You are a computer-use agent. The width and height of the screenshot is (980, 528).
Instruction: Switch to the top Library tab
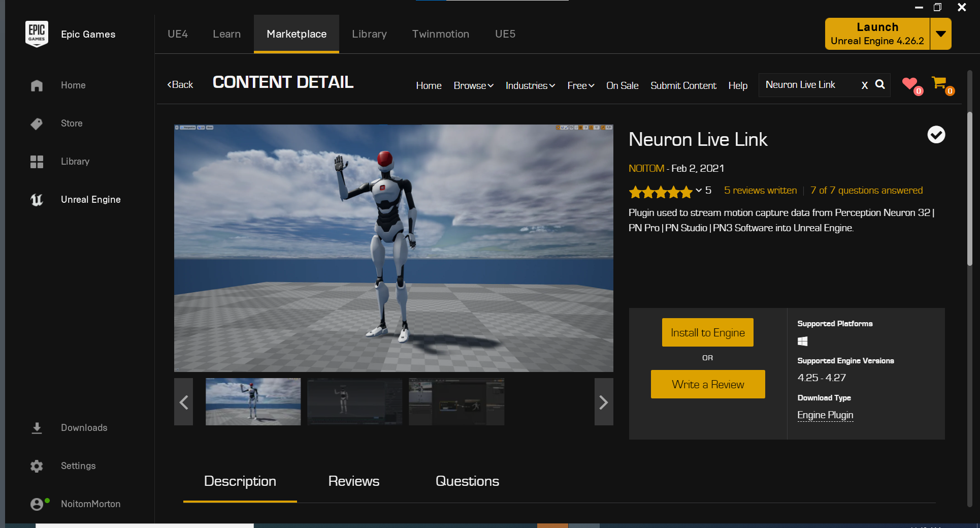[x=369, y=34]
